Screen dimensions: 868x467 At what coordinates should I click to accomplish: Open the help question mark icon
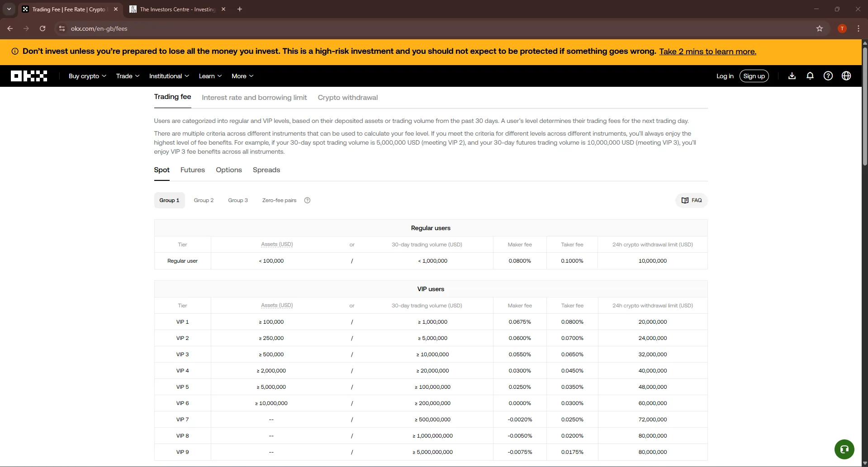[x=828, y=76]
